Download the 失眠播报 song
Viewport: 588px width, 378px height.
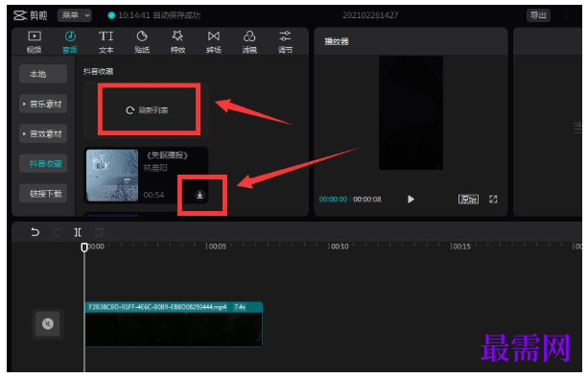pyautogui.click(x=200, y=195)
